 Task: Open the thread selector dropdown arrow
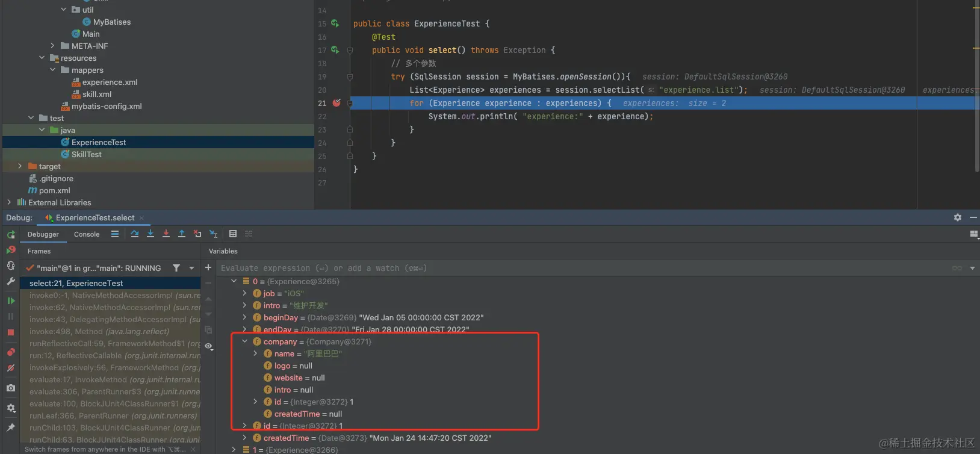coord(192,268)
